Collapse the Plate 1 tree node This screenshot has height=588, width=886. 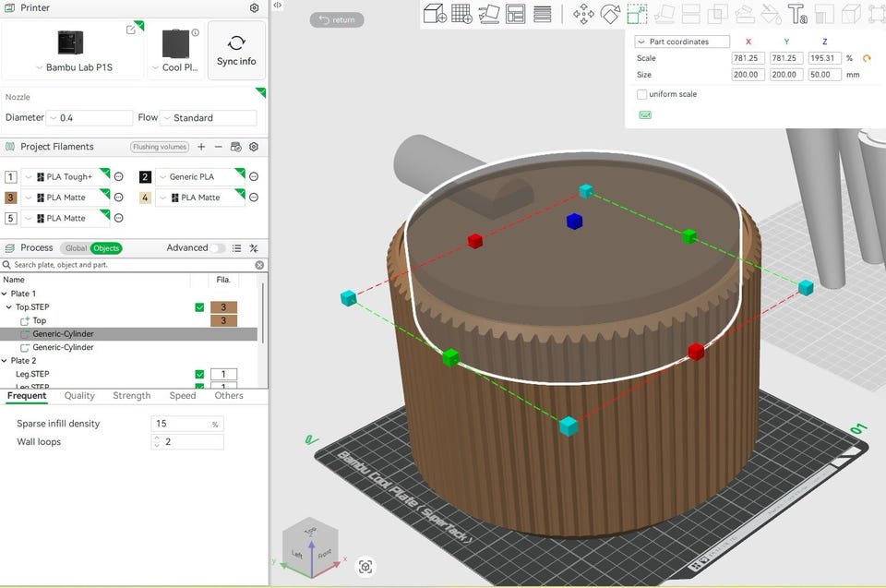click(x=6, y=294)
